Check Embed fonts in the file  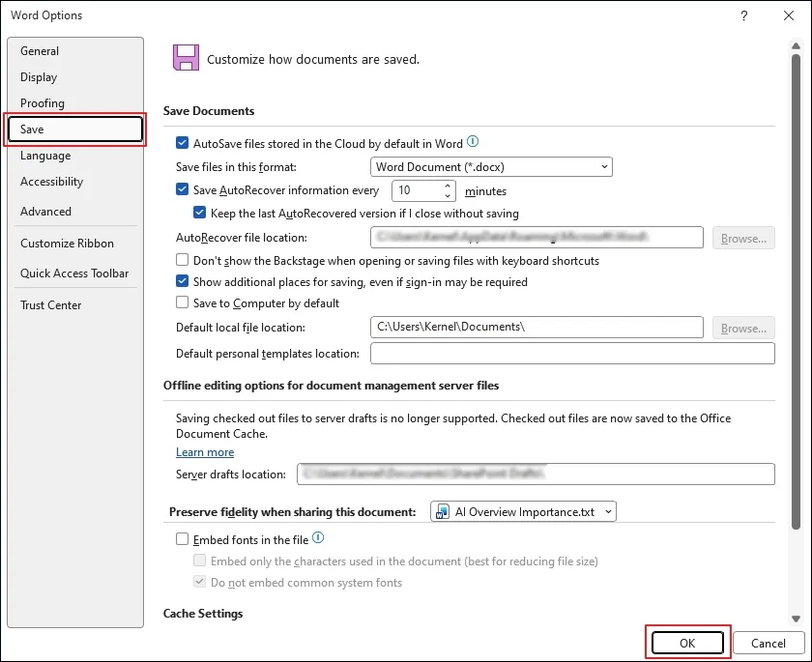point(183,539)
